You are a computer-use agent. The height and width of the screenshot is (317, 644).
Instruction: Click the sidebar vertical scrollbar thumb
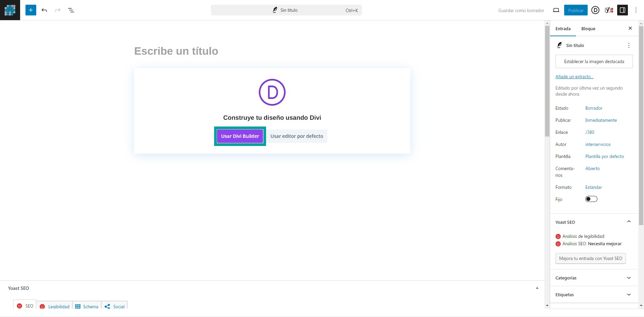pyautogui.click(x=641, y=125)
